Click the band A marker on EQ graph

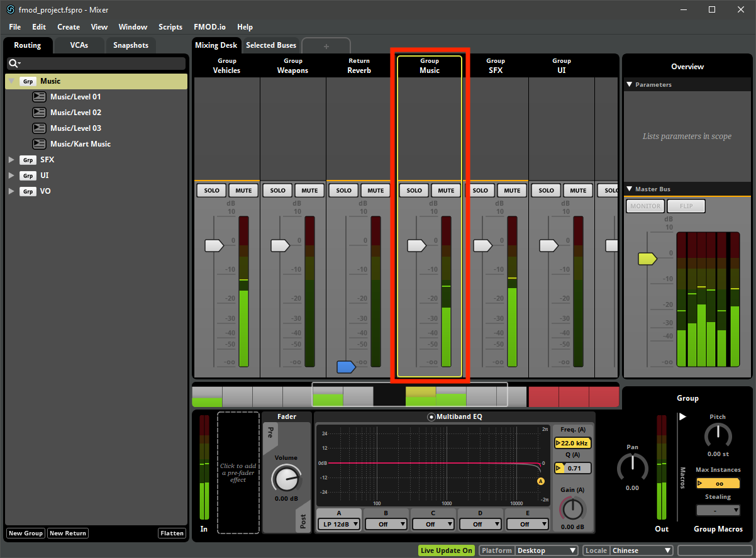coord(540,481)
